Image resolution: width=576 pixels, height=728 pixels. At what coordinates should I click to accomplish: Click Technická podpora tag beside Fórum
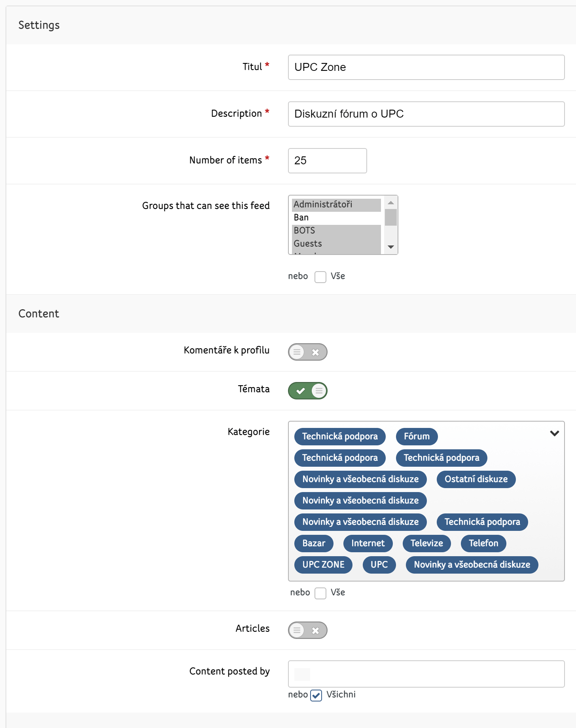pyautogui.click(x=340, y=437)
